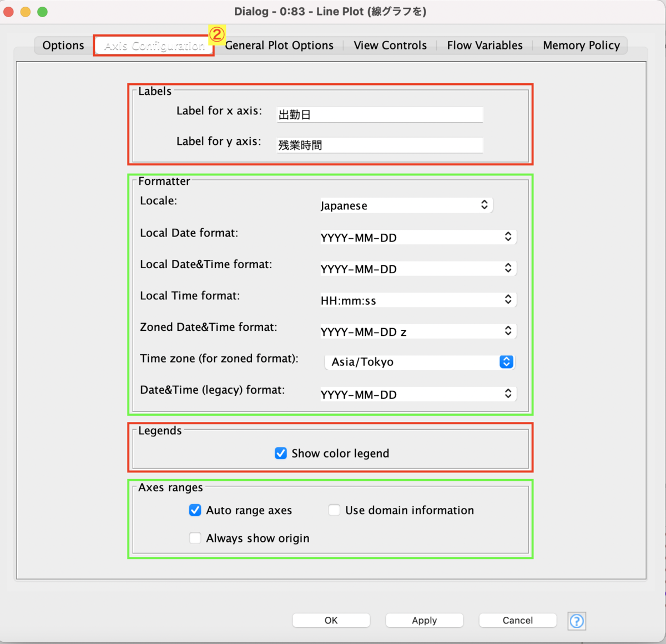Open the Date&Time (legacy) format dropdown
Viewport: 666px width, 644px height.
[418, 394]
